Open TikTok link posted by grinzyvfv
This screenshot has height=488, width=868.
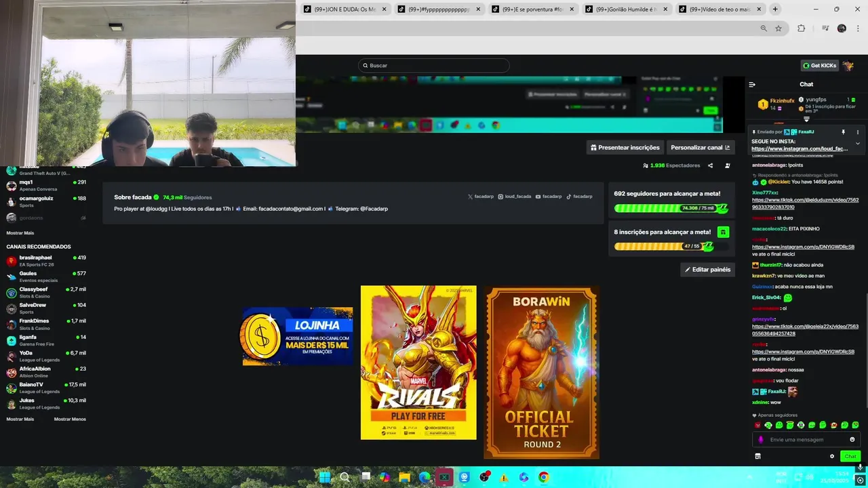pos(805,330)
